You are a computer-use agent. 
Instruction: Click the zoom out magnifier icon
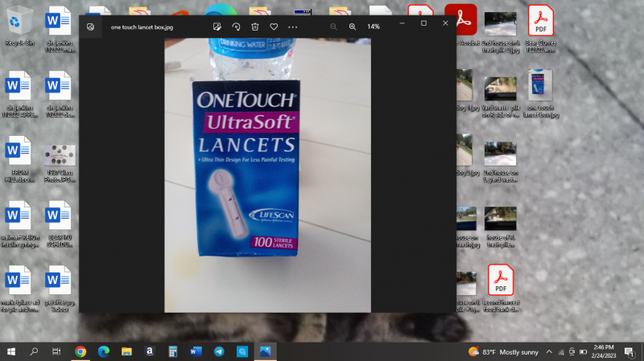click(x=333, y=27)
